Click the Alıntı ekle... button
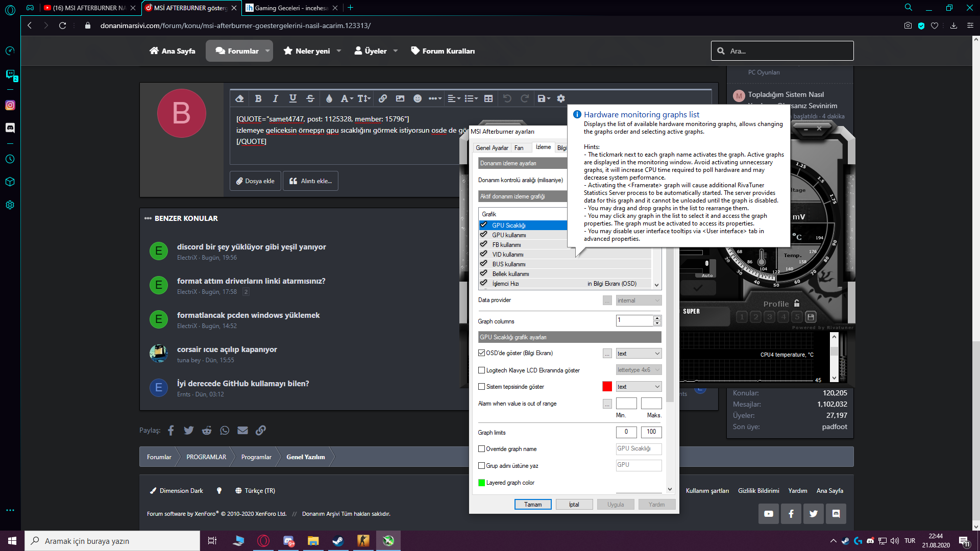The height and width of the screenshot is (551, 980). click(310, 181)
